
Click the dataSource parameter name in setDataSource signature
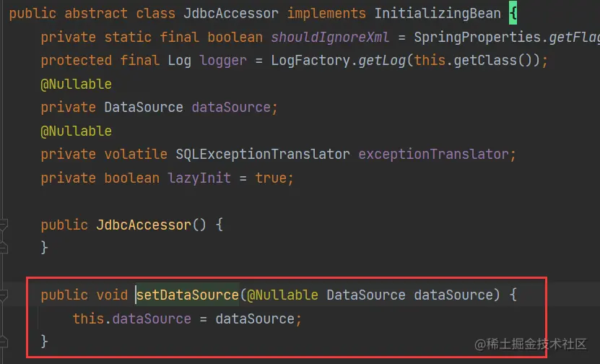(453, 295)
